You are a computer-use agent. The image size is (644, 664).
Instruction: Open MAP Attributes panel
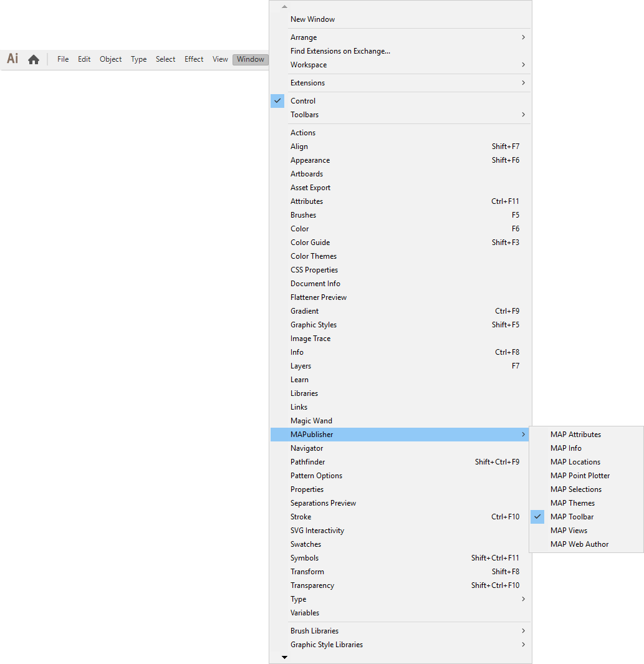(x=587, y=435)
